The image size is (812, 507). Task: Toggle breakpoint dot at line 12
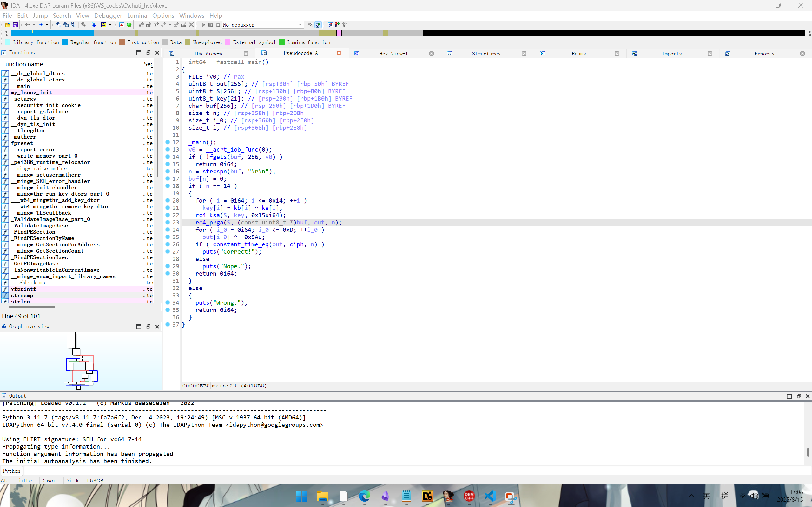[168, 142]
